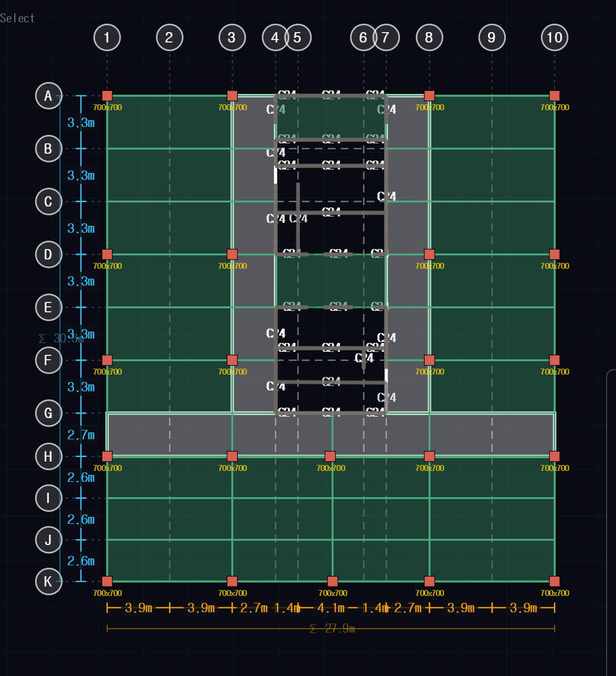The width and height of the screenshot is (616, 676).
Task: Select the gray corridor slab between axes G and H
Action: [331, 434]
